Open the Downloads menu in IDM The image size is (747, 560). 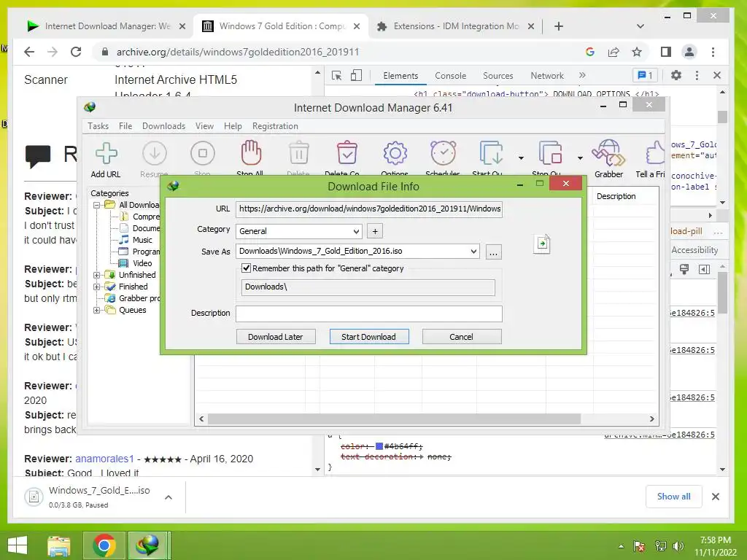(163, 126)
